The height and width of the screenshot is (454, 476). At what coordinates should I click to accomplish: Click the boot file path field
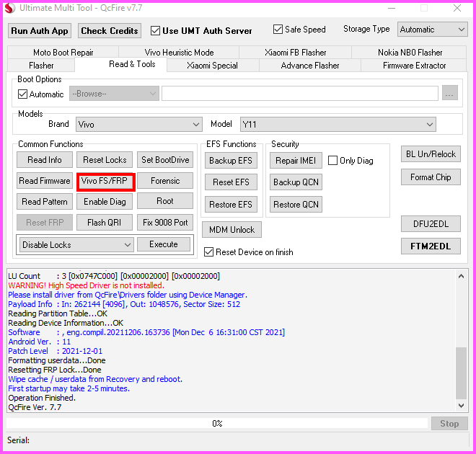click(300, 94)
